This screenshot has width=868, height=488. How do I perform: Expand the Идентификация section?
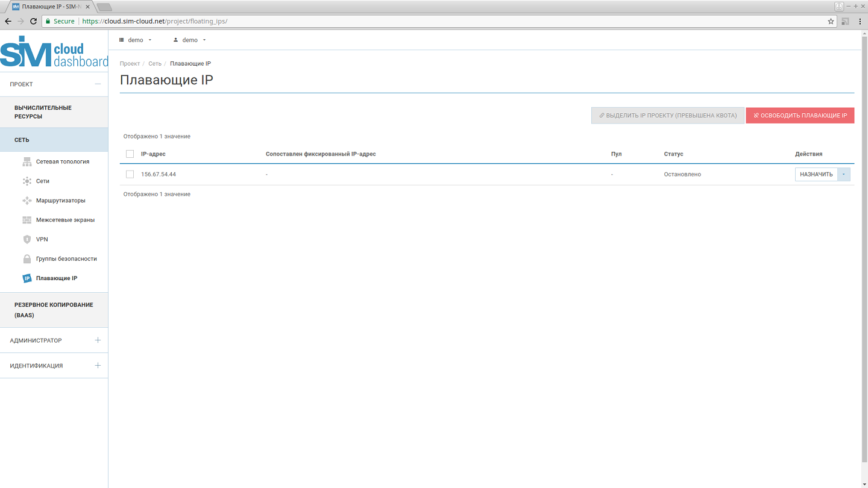coord(98,366)
